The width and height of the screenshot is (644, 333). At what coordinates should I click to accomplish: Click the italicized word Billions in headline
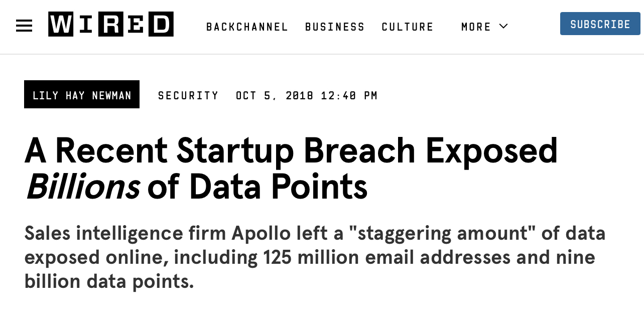point(83,187)
